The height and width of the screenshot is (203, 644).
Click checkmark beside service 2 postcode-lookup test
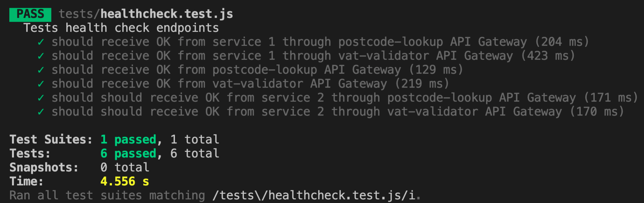[x=41, y=98]
